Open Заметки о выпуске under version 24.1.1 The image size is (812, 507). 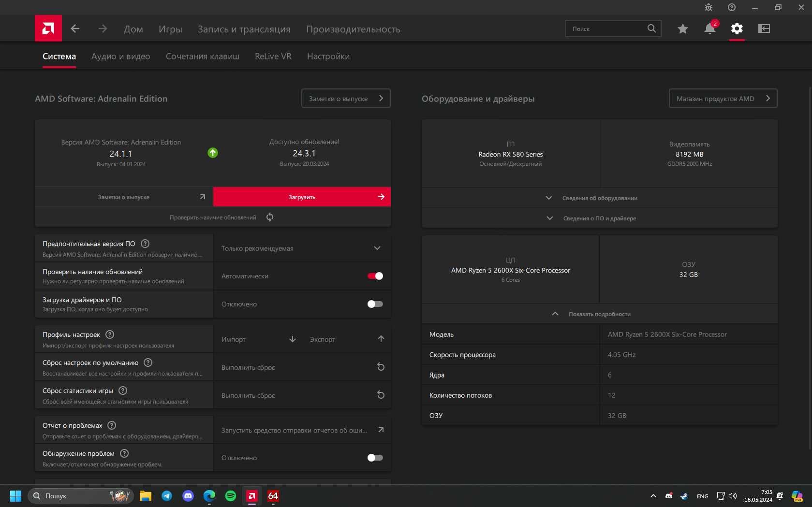[124, 197]
